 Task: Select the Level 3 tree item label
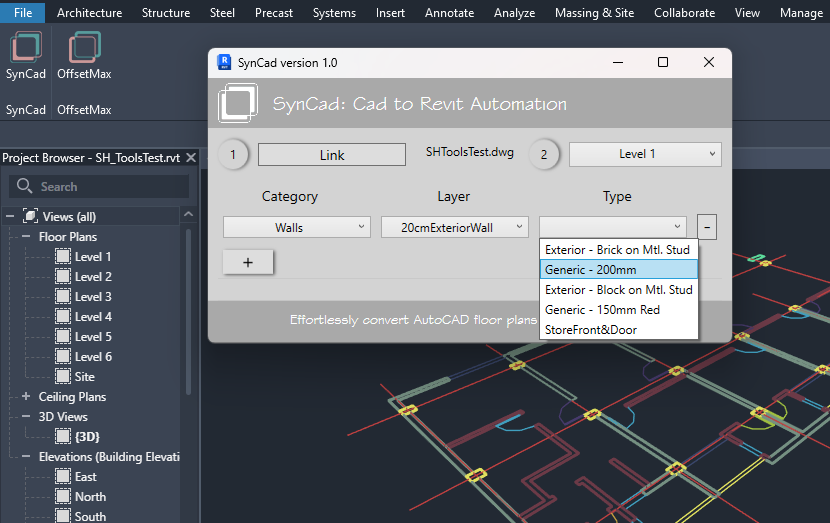(93, 296)
